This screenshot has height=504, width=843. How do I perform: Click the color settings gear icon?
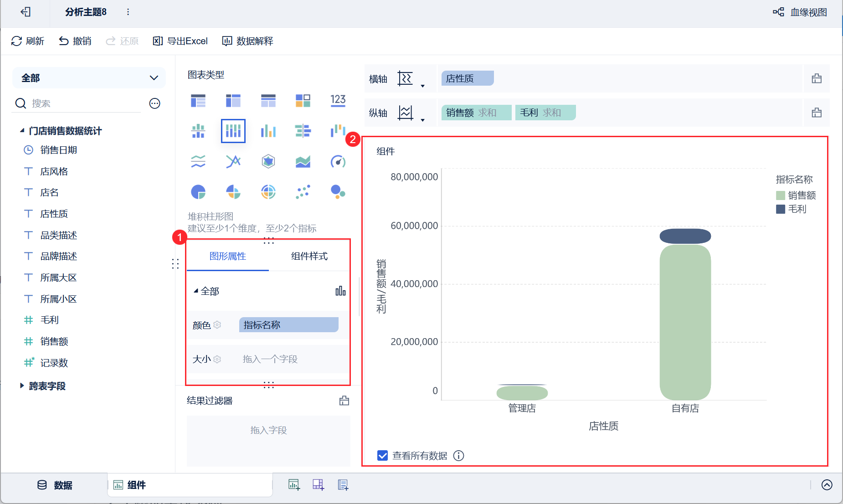tap(217, 325)
